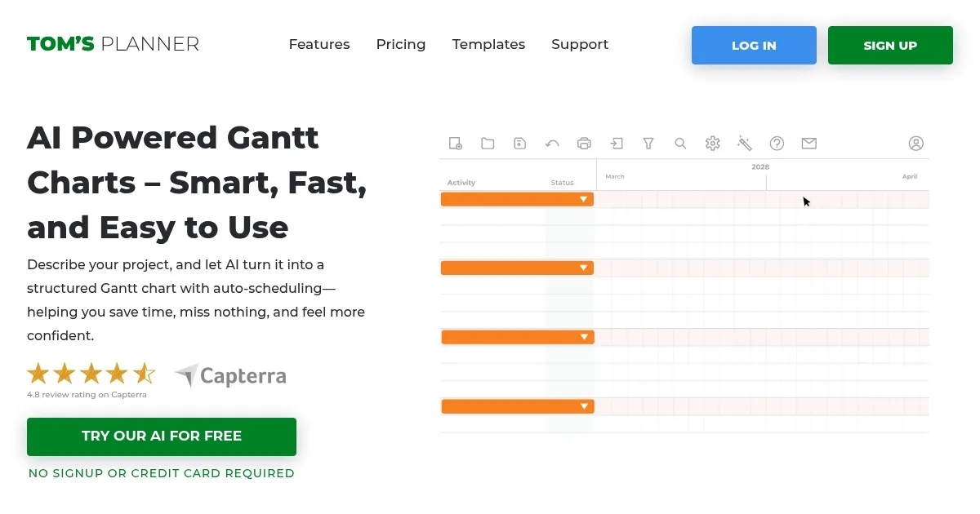This screenshot has height=514, width=980.
Task: Open the Templates menu
Action: click(x=488, y=45)
